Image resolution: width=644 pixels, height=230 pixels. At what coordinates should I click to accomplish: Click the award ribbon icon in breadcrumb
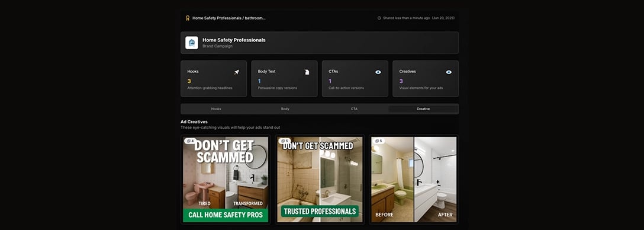[188, 18]
